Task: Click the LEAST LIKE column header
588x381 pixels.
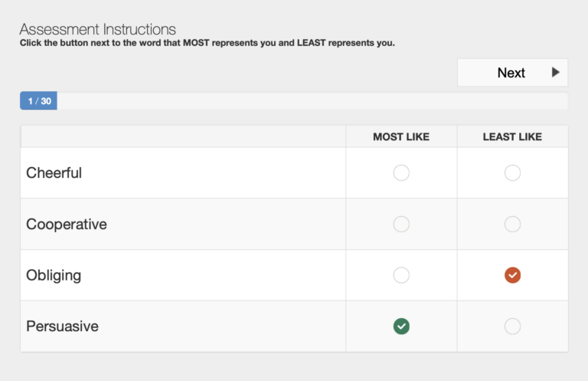Action: point(512,137)
